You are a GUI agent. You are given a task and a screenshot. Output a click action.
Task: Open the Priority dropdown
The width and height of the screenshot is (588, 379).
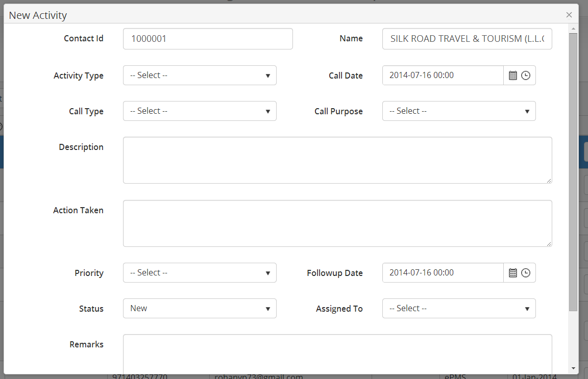(200, 273)
